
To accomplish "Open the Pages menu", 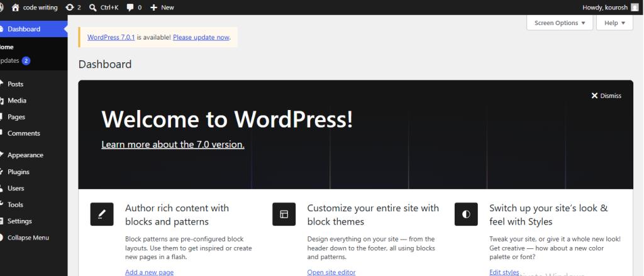I will pos(34,117).
